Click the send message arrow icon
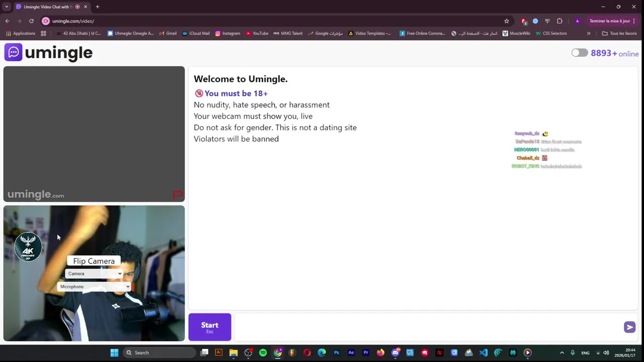644x362 pixels. (x=629, y=327)
